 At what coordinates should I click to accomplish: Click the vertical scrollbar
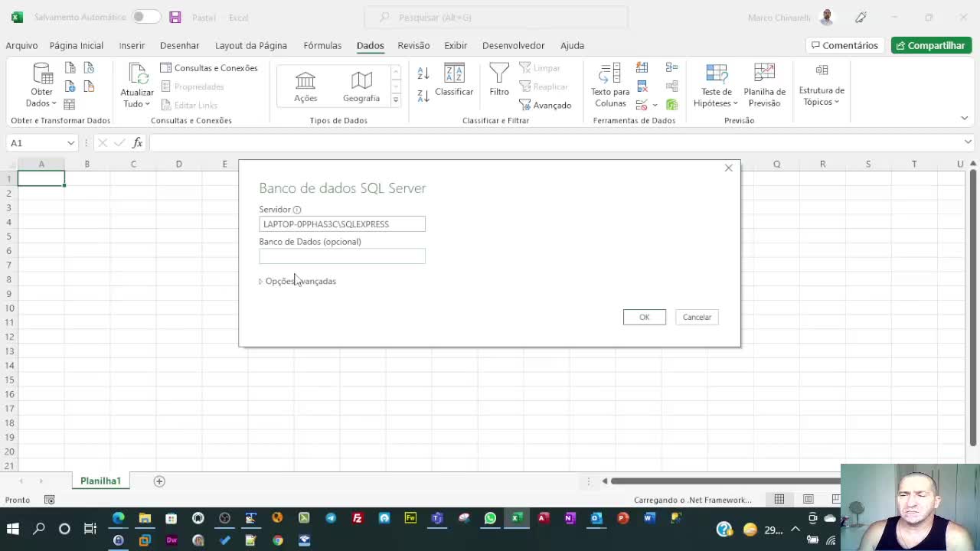tap(973, 306)
